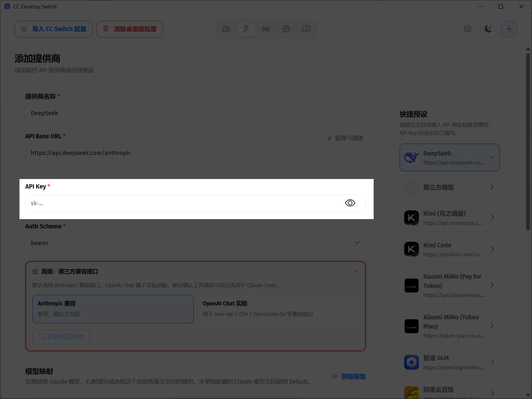The height and width of the screenshot is (399, 532).
Task: Click the chevron on Kimi Code row
Action: 492,249
